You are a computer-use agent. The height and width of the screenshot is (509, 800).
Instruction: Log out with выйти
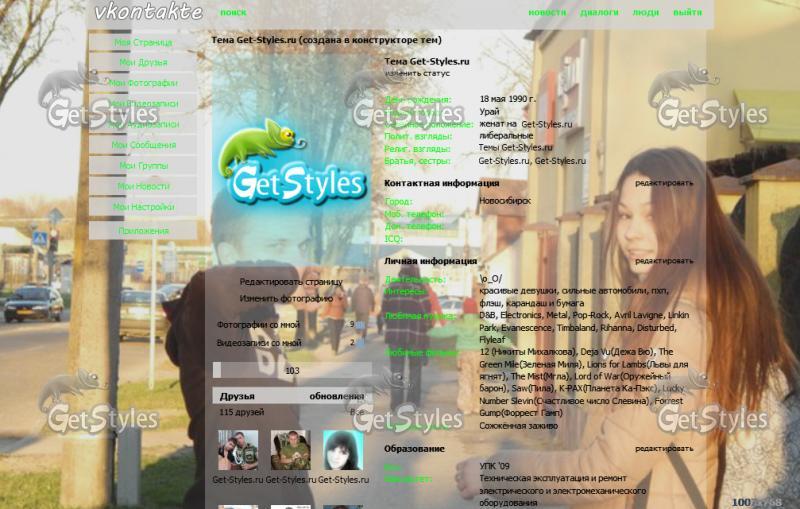687,12
